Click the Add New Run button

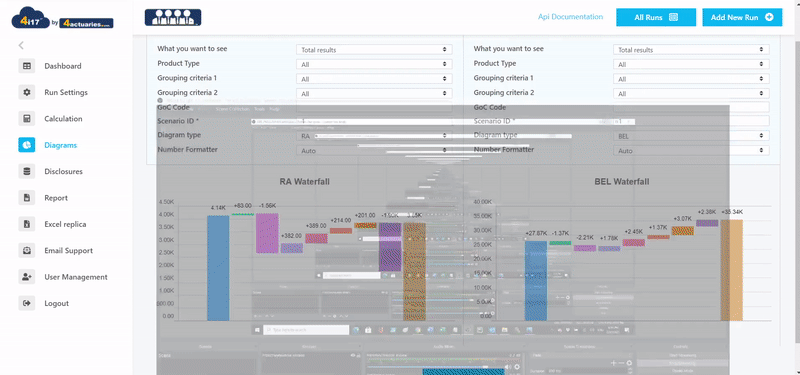point(742,17)
